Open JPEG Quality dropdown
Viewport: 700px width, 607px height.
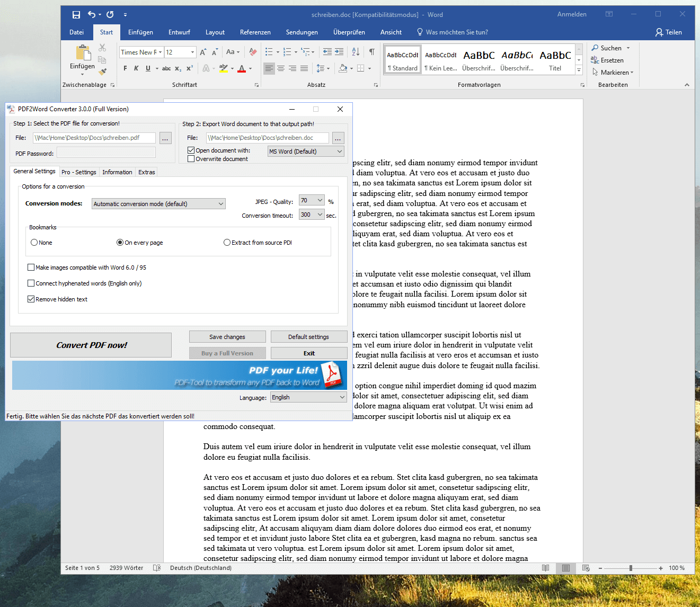(312, 200)
